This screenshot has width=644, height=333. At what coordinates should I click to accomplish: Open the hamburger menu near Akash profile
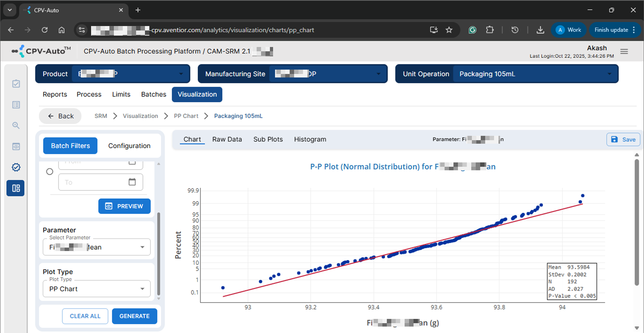pos(624,51)
